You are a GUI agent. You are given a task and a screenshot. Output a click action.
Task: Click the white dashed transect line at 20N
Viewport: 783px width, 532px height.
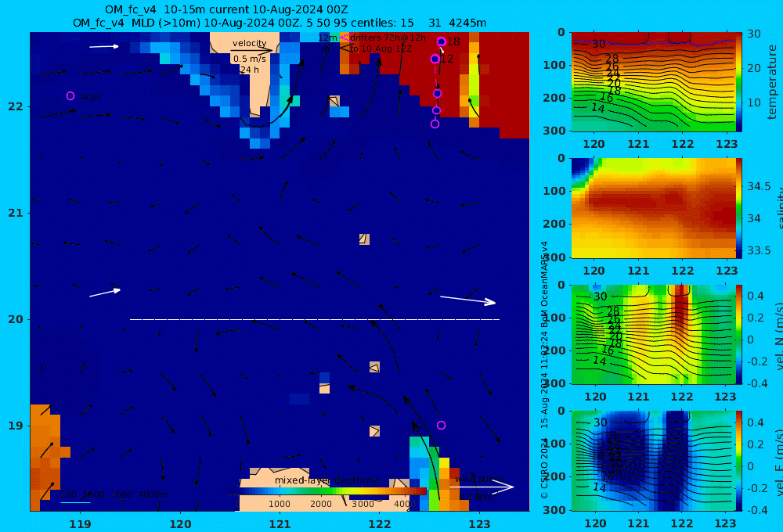coord(315,319)
